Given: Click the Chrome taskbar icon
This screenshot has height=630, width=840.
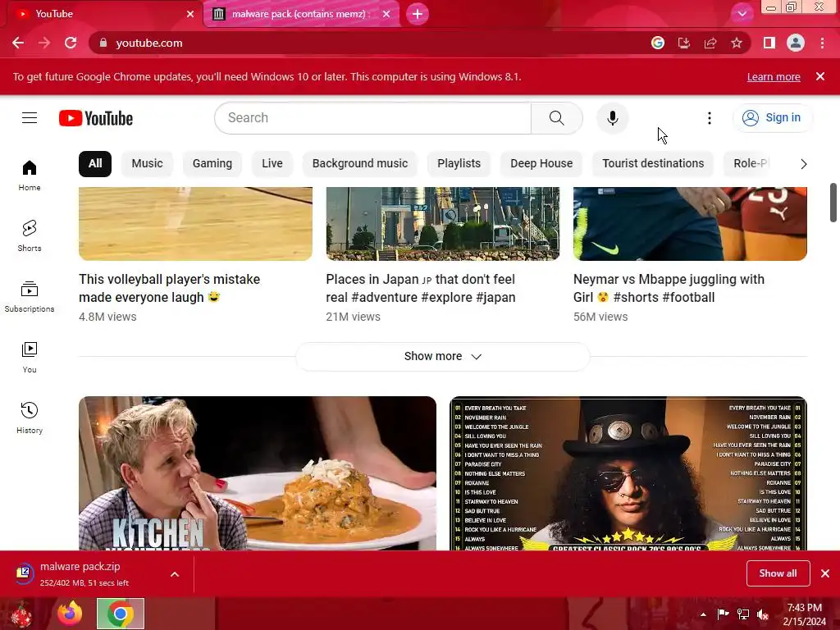Looking at the screenshot, I should click(x=121, y=614).
